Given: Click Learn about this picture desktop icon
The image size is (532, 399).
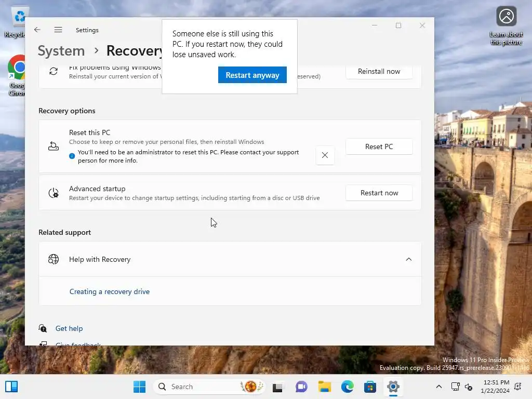Looking at the screenshot, I should point(506,26).
